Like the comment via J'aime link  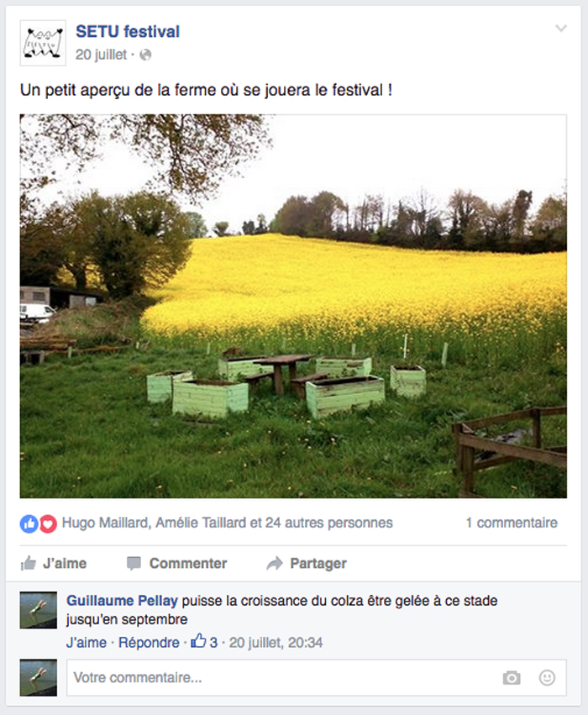(87, 643)
